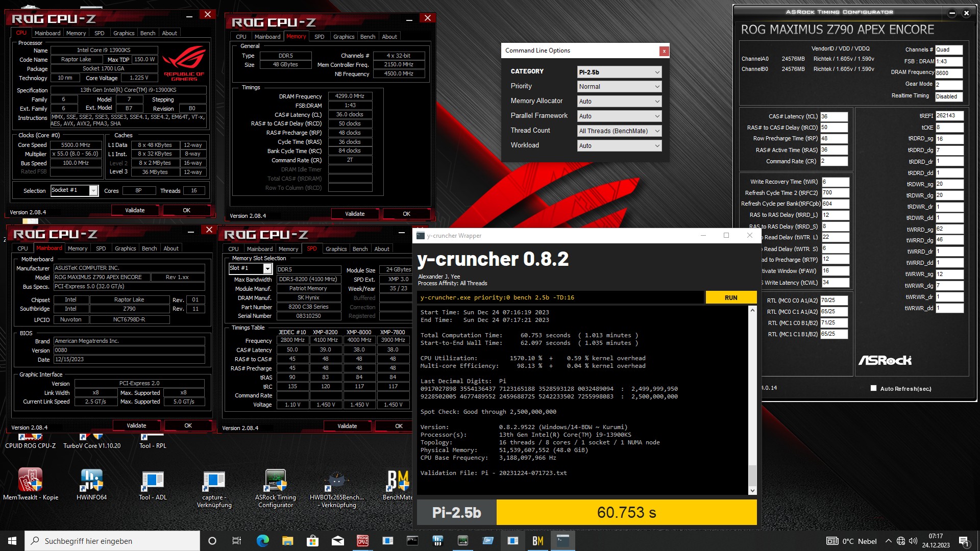Viewport: 980px width, 551px height.
Task: Open the volume control in the system tray
Action: (913, 541)
